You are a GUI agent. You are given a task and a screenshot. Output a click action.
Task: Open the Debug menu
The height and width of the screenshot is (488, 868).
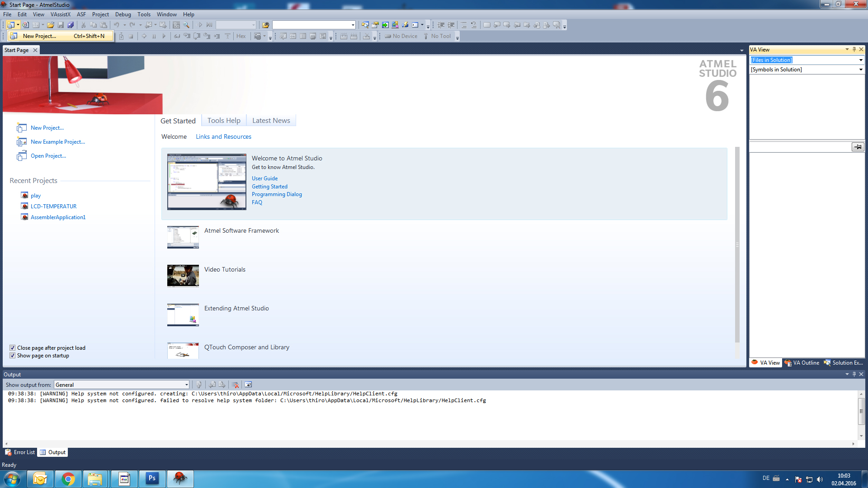point(123,14)
